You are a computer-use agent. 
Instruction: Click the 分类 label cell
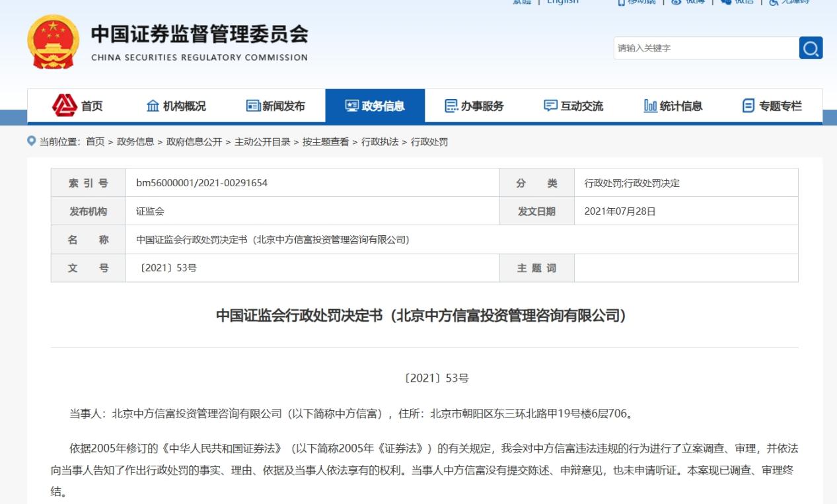click(x=537, y=183)
